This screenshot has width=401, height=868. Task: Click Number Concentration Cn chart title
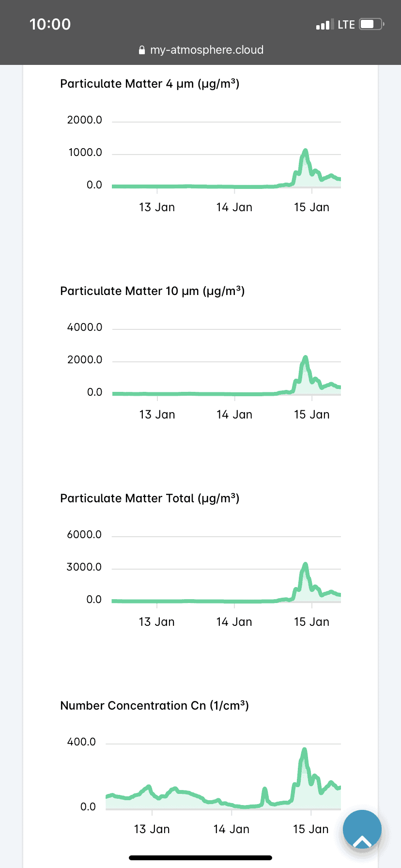154,706
